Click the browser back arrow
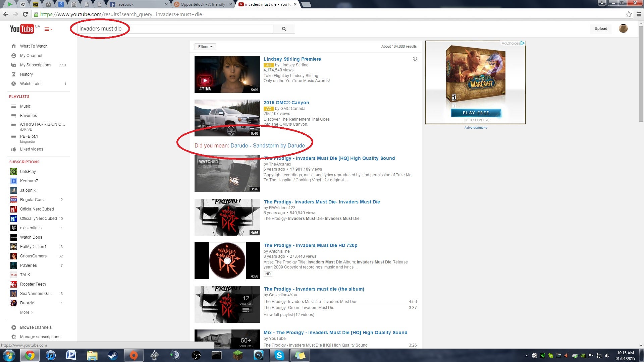This screenshot has height=362, width=644. [6, 14]
